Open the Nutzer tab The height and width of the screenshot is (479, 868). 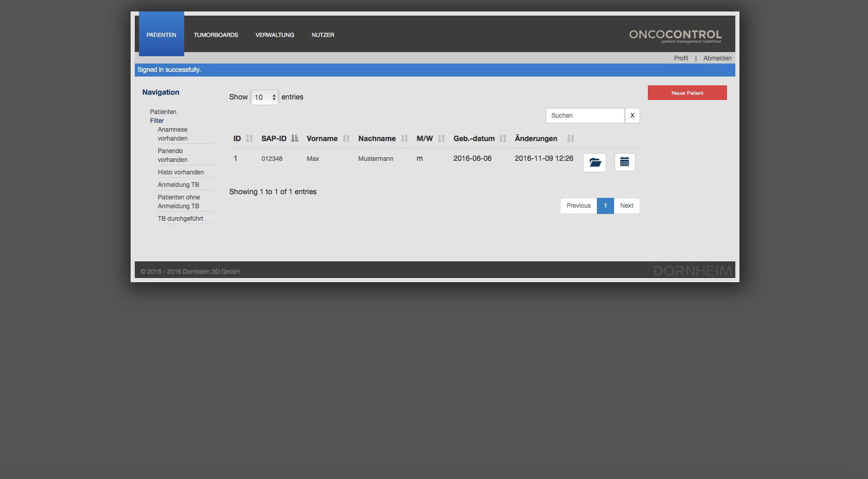coord(323,35)
